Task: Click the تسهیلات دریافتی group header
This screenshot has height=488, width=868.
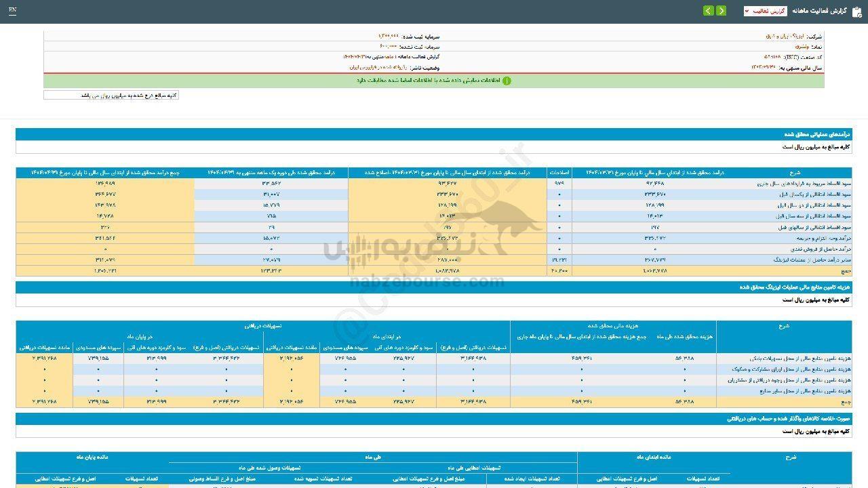Action: pos(263,326)
